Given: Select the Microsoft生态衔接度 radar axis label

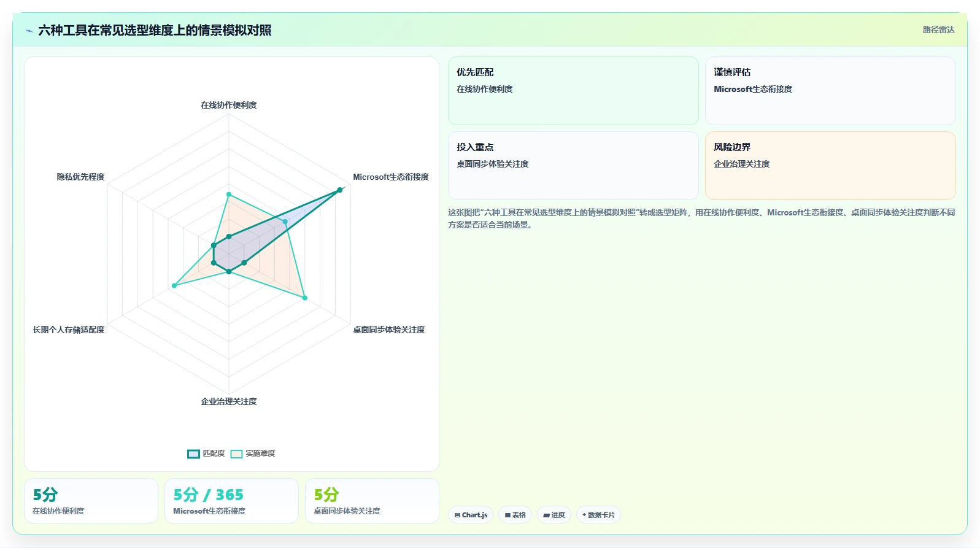Looking at the screenshot, I should tap(391, 177).
